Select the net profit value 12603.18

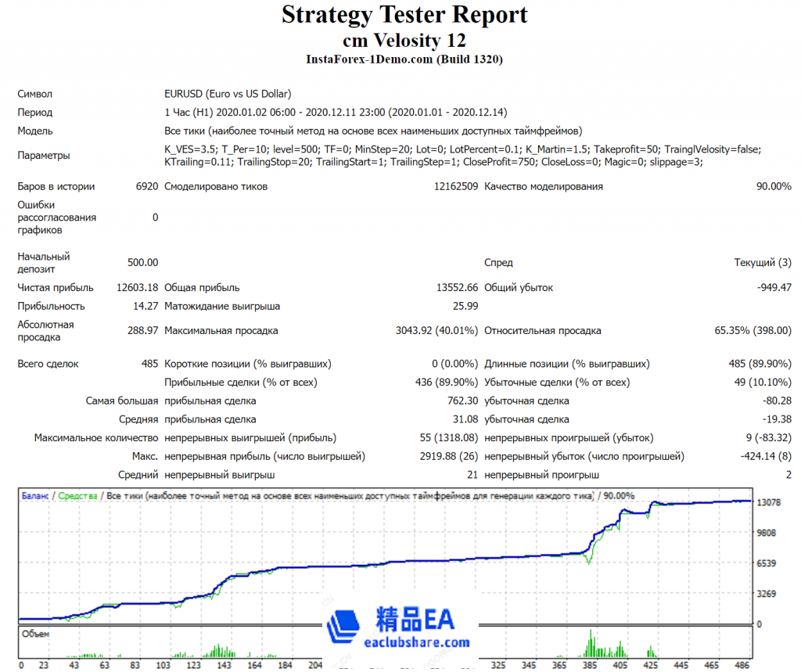(137, 288)
